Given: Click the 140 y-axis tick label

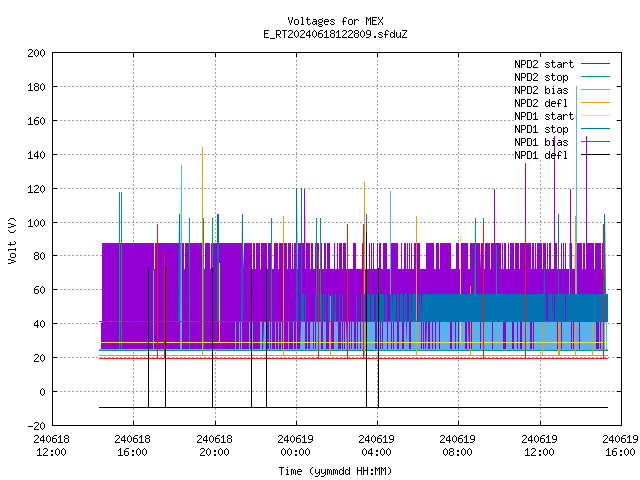Looking at the screenshot, I should point(36,155).
